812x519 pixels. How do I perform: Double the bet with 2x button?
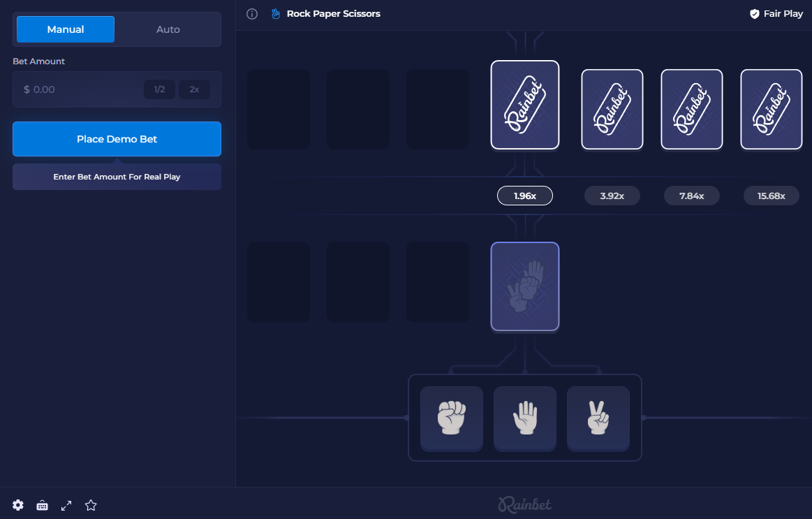[x=194, y=89]
